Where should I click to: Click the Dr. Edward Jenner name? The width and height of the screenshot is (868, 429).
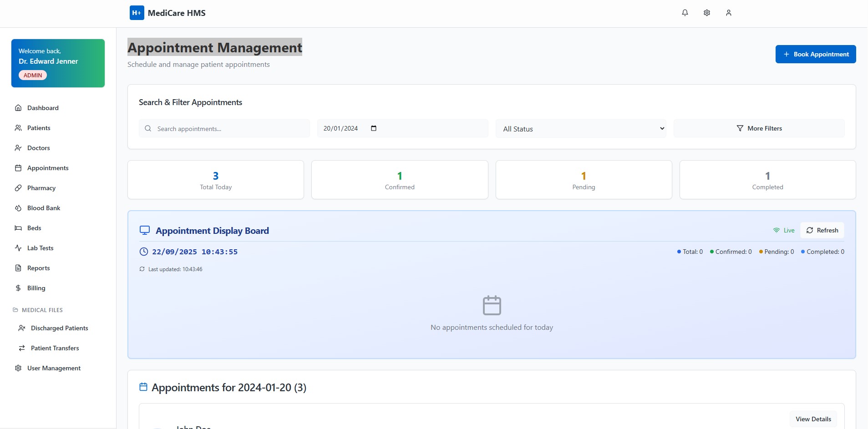[x=48, y=61]
